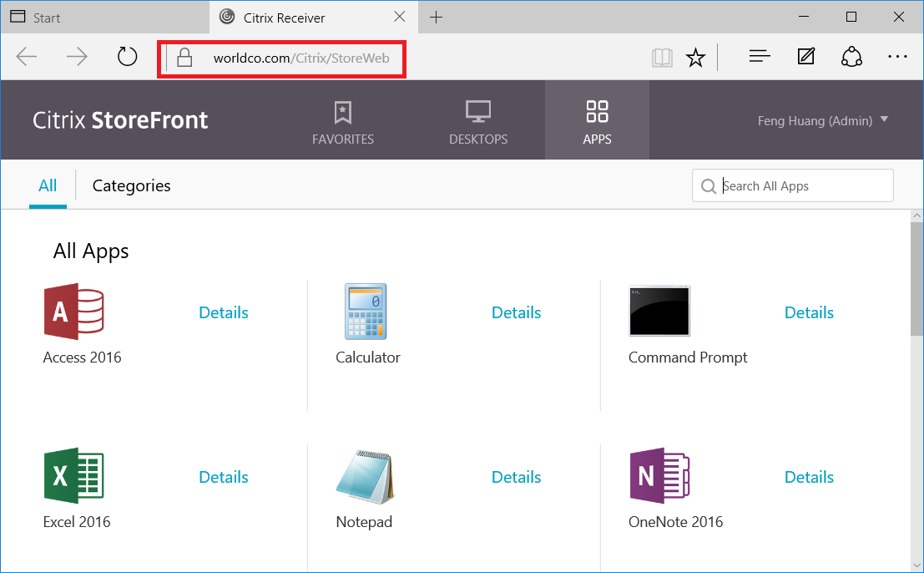The height and width of the screenshot is (573, 924).
Task: Expand the Feng Huang (Admin) user menu
Action: pos(823,120)
